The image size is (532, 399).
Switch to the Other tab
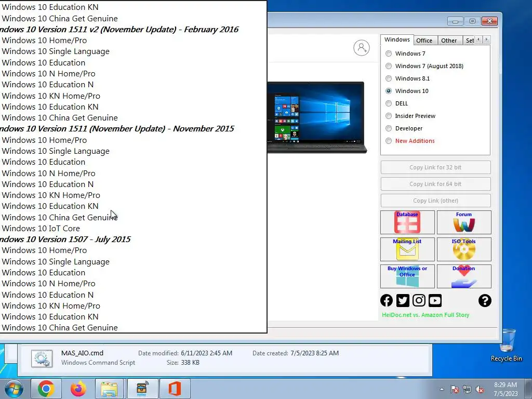(449, 41)
